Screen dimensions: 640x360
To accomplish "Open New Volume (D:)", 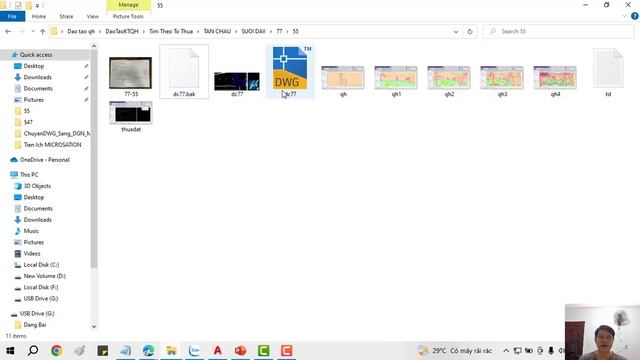I will point(44,276).
